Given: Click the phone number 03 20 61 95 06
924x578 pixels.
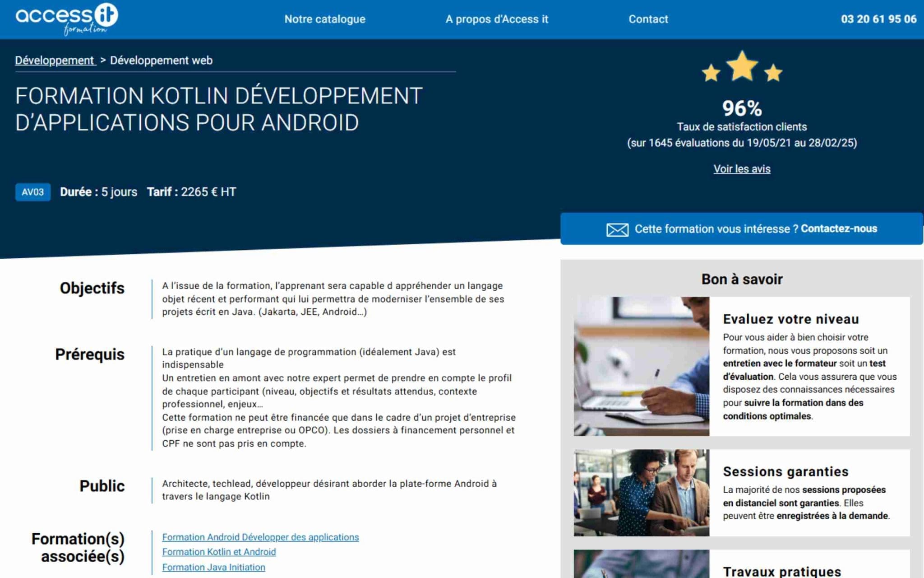Looking at the screenshot, I should 878,19.
